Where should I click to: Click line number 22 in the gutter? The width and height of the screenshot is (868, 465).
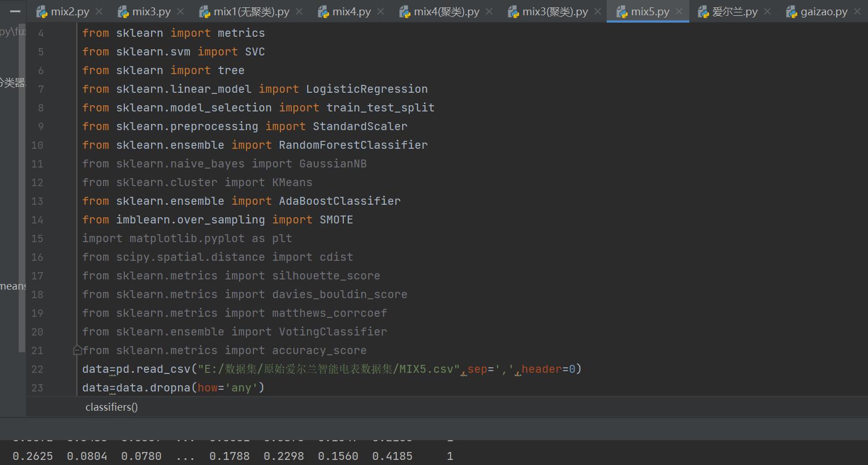37,369
